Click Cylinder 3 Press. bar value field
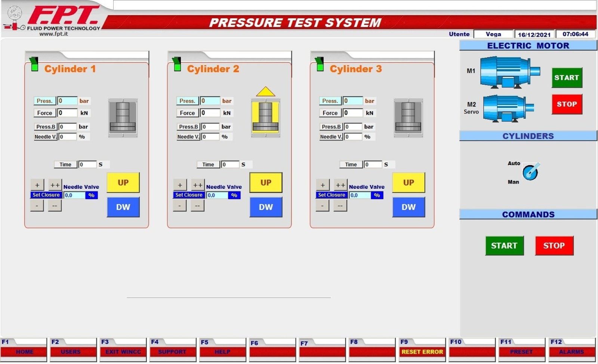Image resolution: width=598 pixels, height=364 pixels. (353, 101)
